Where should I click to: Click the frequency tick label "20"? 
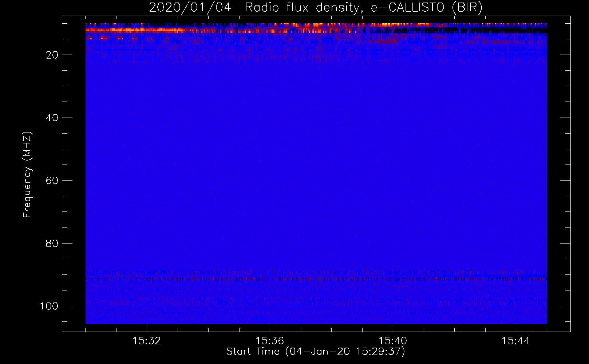(x=52, y=55)
